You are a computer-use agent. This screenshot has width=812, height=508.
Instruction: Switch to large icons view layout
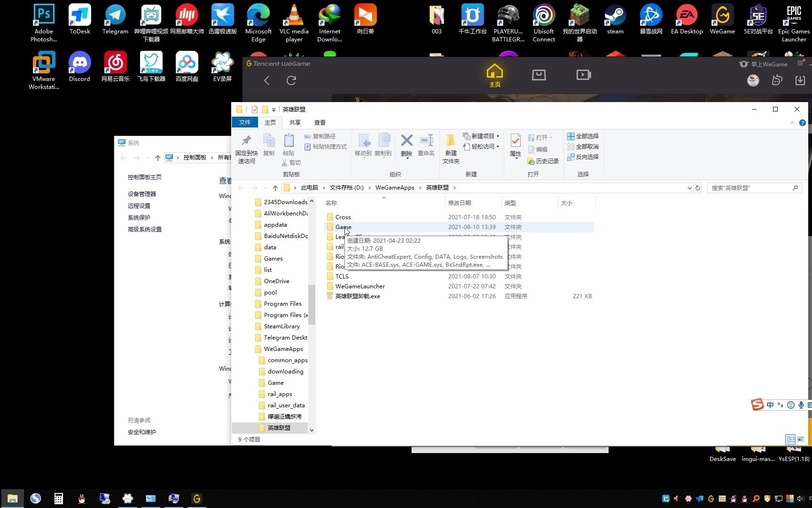pyautogui.click(x=801, y=439)
